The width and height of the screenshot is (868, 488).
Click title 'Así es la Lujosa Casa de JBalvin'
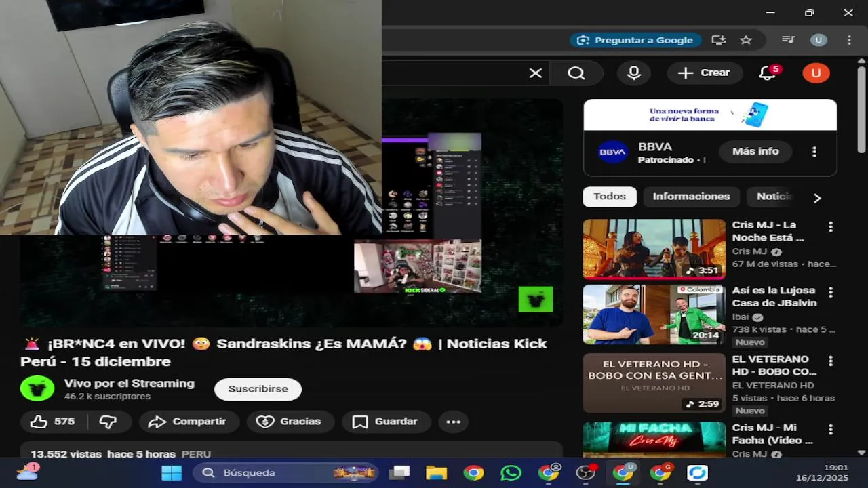[774, 297]
